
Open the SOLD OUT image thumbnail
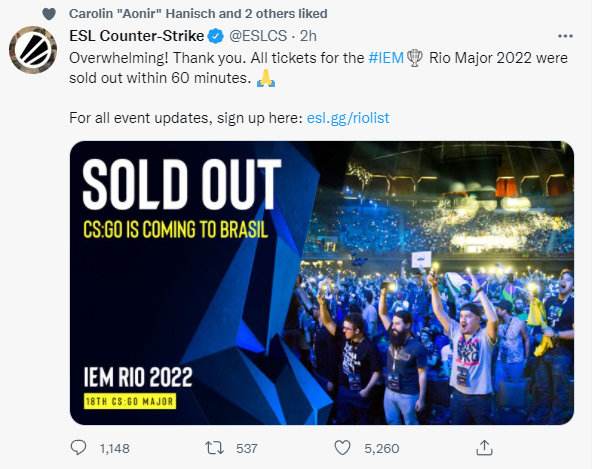pos(322,282)
